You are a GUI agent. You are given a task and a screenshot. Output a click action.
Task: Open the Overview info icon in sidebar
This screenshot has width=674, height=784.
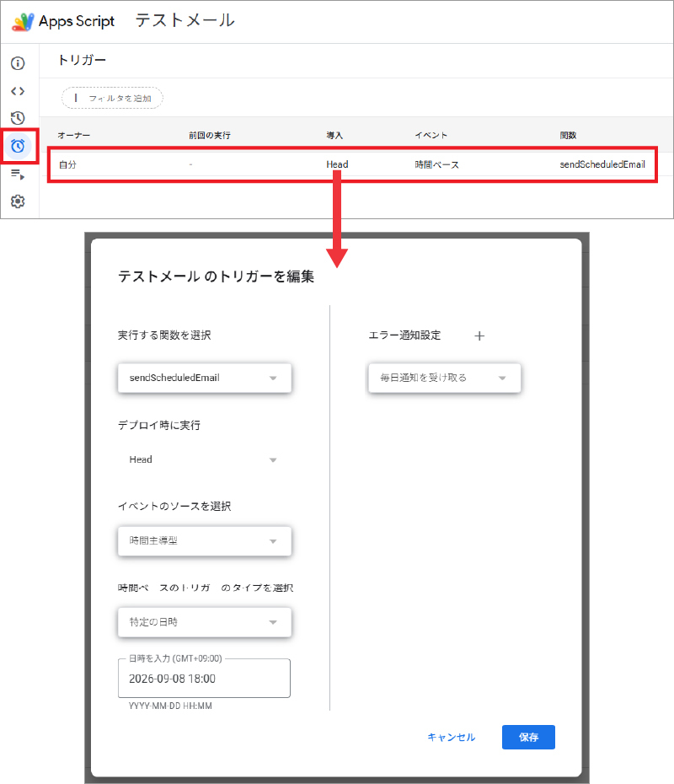pos(18,63)
